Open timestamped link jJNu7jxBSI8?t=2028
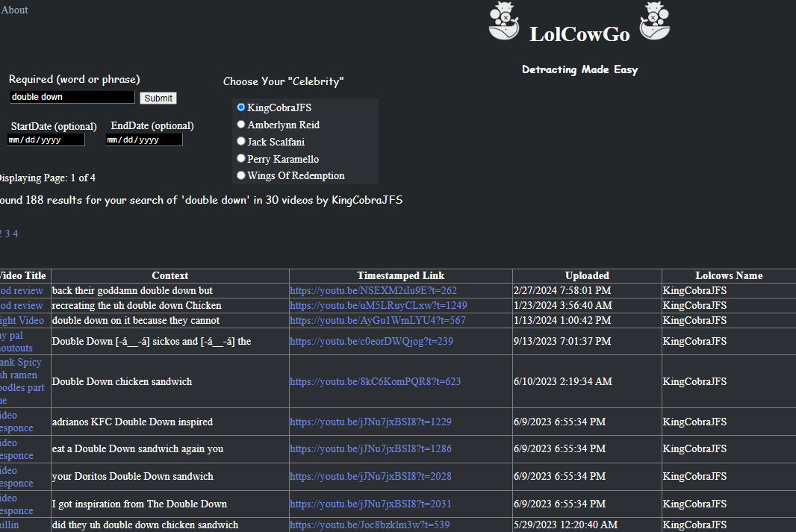 point(370,476)
